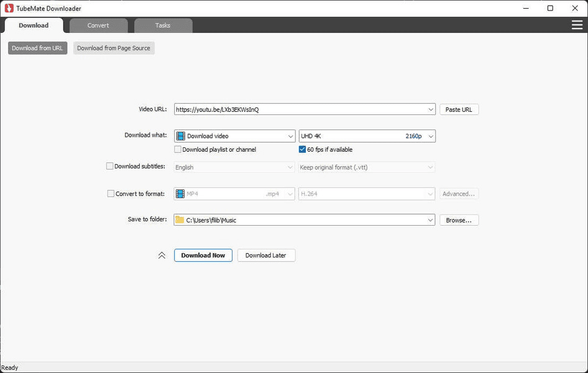Switch to the Tasks tab

point(162,25)
